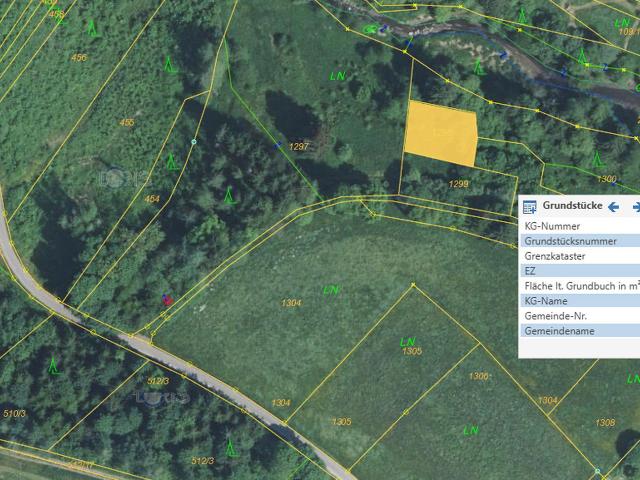640x480 pixels.
Task: Select the KG-Nummer row
Action: point(578,226)
